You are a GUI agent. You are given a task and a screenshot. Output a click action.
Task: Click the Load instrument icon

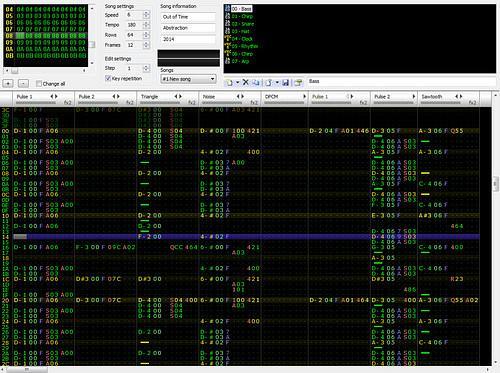point(269,82)
